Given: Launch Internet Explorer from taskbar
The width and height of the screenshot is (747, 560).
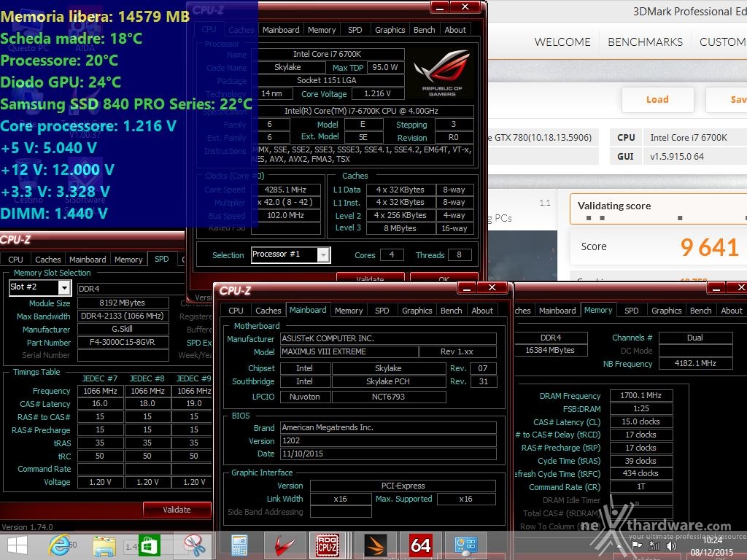Looking at the screenshot, I should pos(60,545).
